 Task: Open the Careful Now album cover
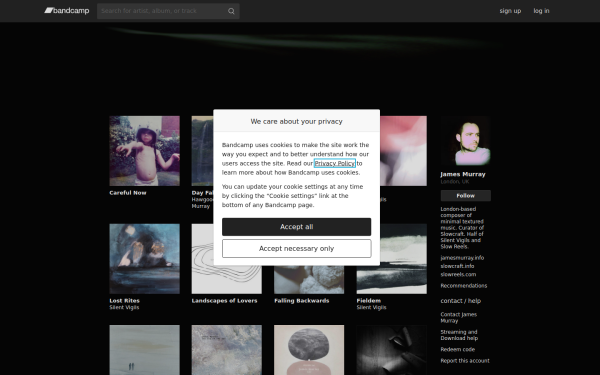pyautogui.click(x=145, y=151)
